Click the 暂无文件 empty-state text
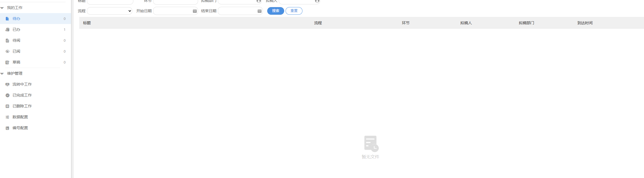Screen dimensions: 644x178 [370, 157]
